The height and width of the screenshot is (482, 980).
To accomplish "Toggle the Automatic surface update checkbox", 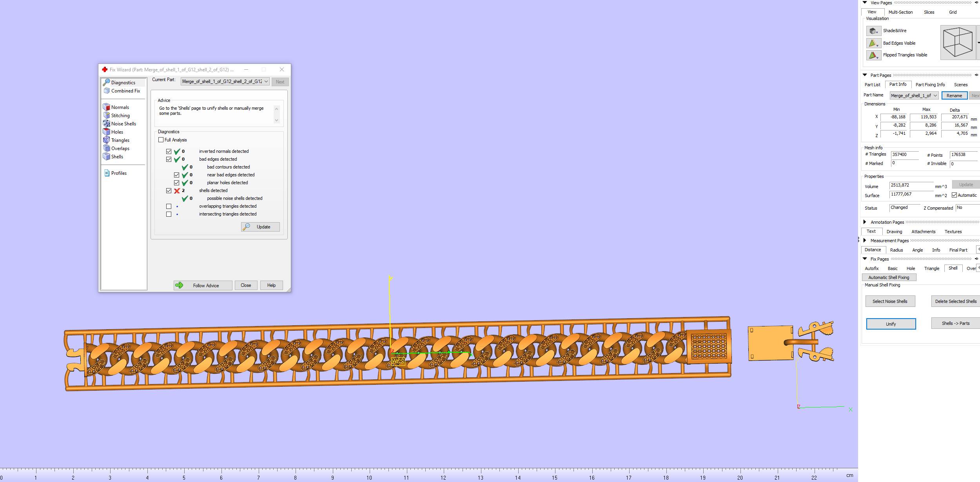I will click(954, 195).
